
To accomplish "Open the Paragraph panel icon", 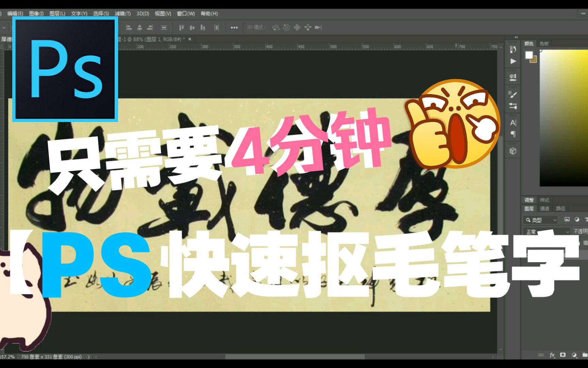I will point(513,134).
